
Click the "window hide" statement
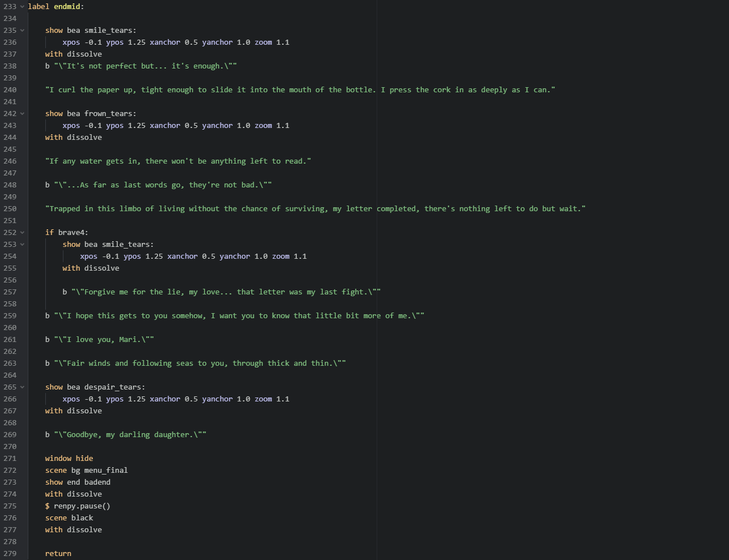click(69, 459)
